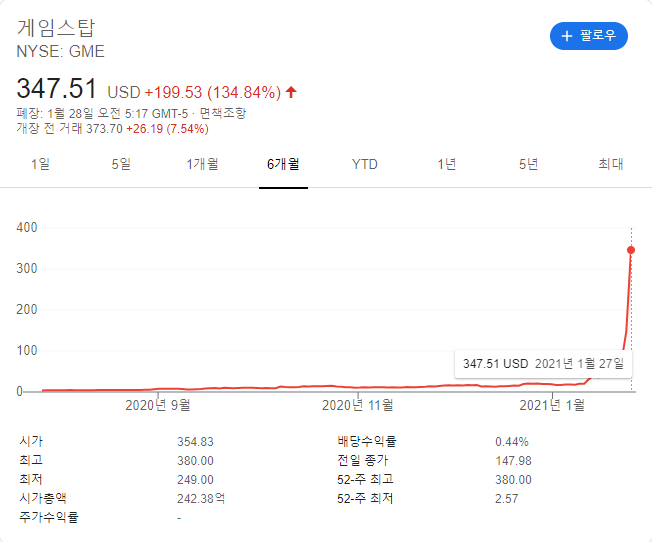
Task: Click the 2020년 9월 axis label
Action: (x=158, y=405)
